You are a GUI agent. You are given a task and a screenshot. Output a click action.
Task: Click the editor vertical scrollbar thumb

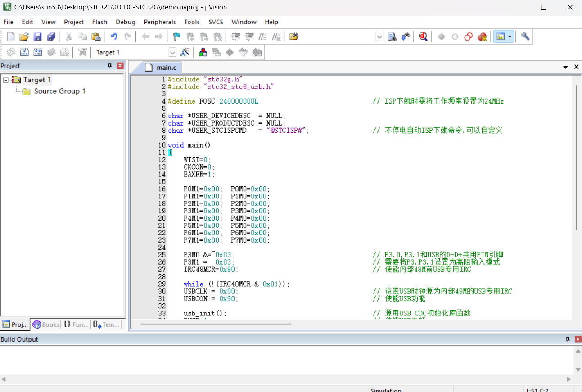(577, 157)
